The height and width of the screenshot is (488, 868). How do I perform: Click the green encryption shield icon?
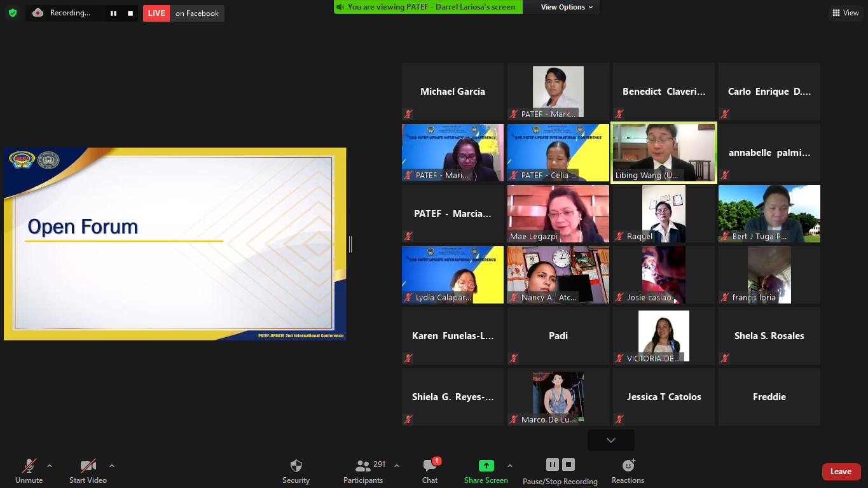13,13
